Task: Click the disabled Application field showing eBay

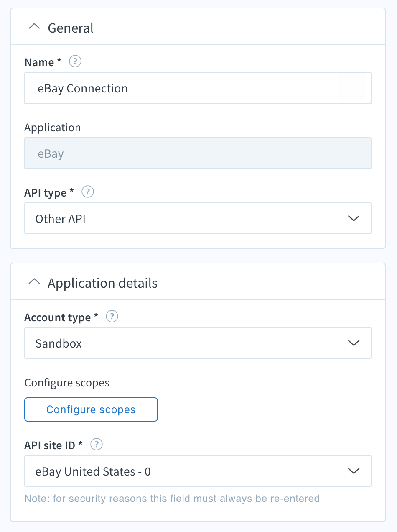Action: 198,153
